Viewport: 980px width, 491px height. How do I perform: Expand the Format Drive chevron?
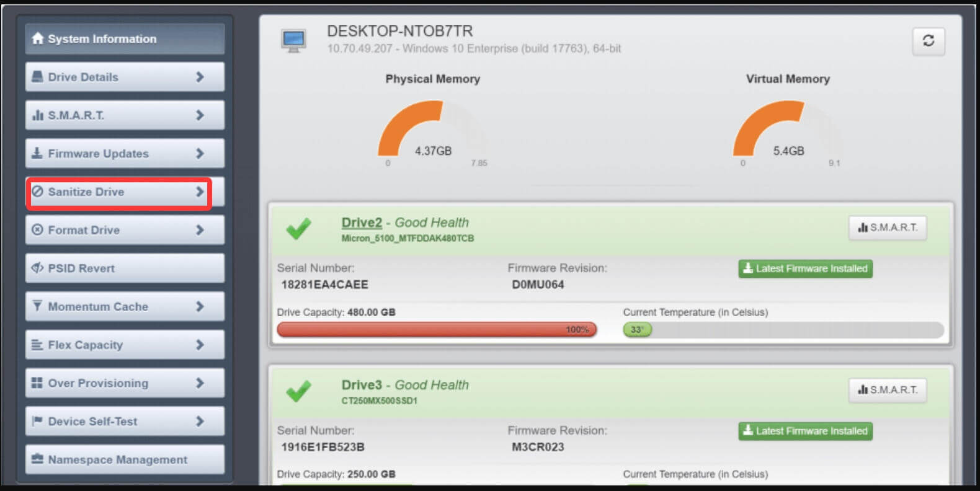(200, 230)
